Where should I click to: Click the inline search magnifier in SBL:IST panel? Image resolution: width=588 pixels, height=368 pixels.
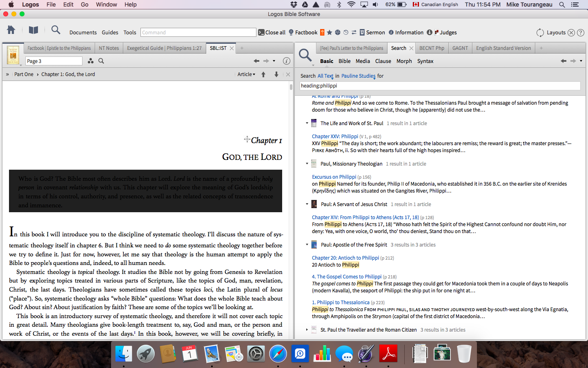pos(101,61)
